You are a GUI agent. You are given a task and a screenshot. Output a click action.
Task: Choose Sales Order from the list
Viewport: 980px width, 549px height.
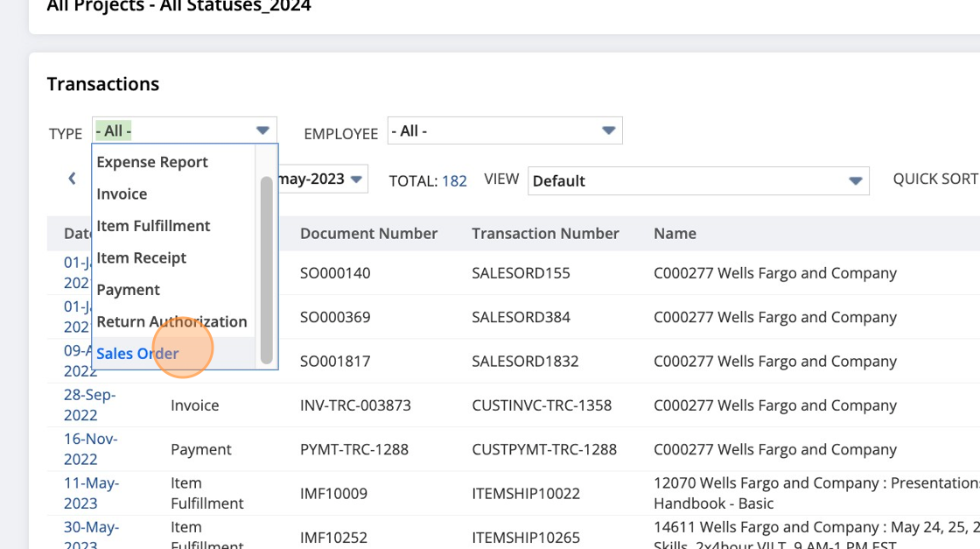pos(173,353)
